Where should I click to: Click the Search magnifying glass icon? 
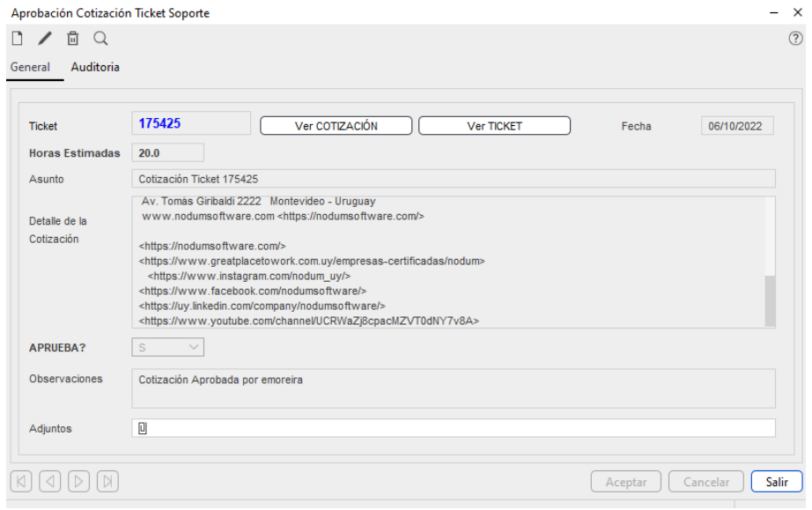[100, 39]
